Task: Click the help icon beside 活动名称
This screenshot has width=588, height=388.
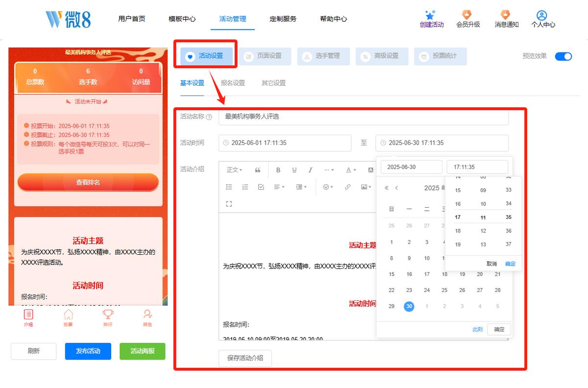Action: (x=209, y=117)
